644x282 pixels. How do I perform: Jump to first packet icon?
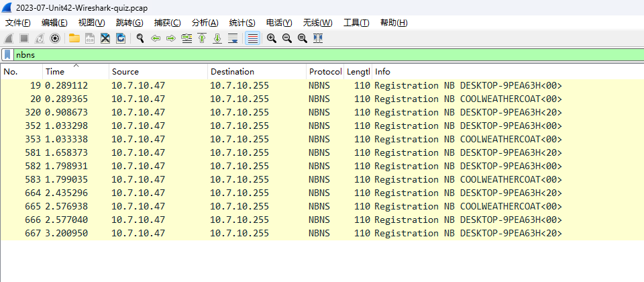click(x=202, y=39)
